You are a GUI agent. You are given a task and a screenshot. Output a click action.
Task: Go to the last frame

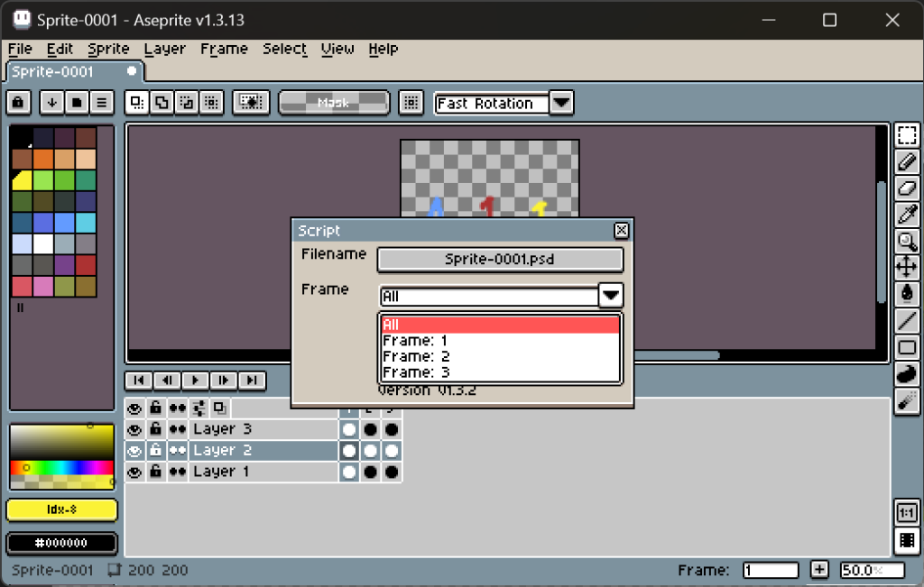[x=253, y=381]
